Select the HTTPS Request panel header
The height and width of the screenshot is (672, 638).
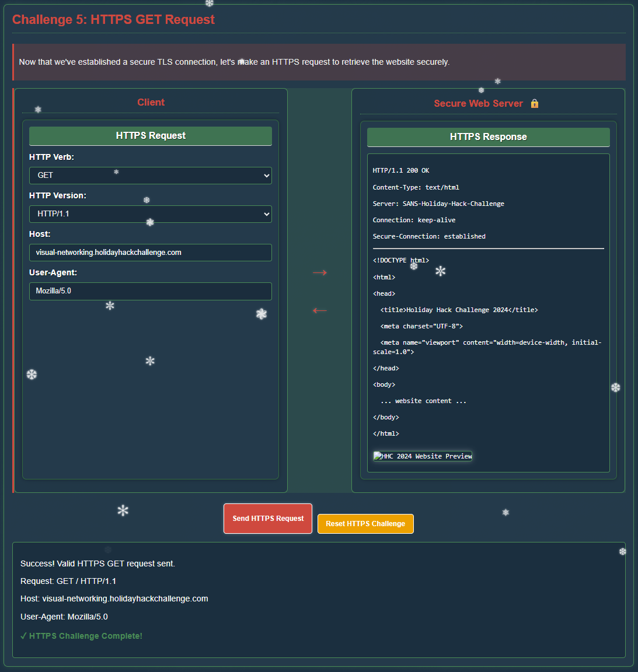[151, 136]
